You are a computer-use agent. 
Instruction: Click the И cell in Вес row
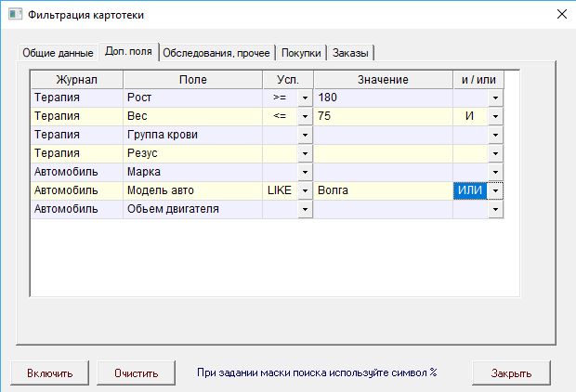click(470, 116)
